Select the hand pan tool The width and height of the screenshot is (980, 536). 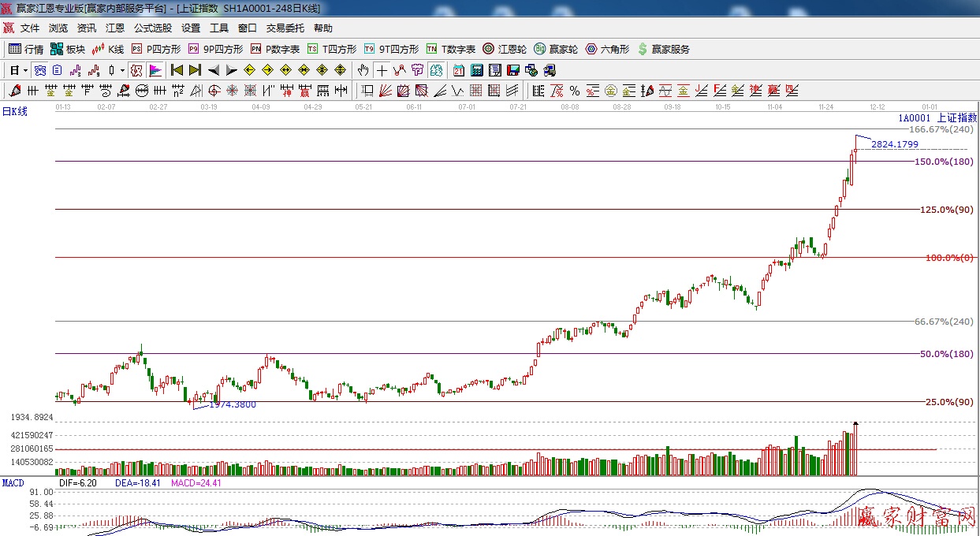point(363,70)
